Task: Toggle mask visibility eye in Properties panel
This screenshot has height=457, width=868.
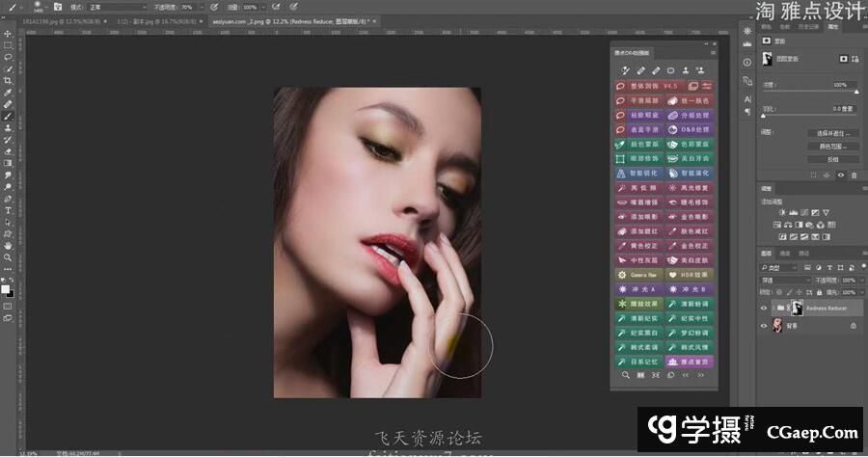Action: point(841,175)
